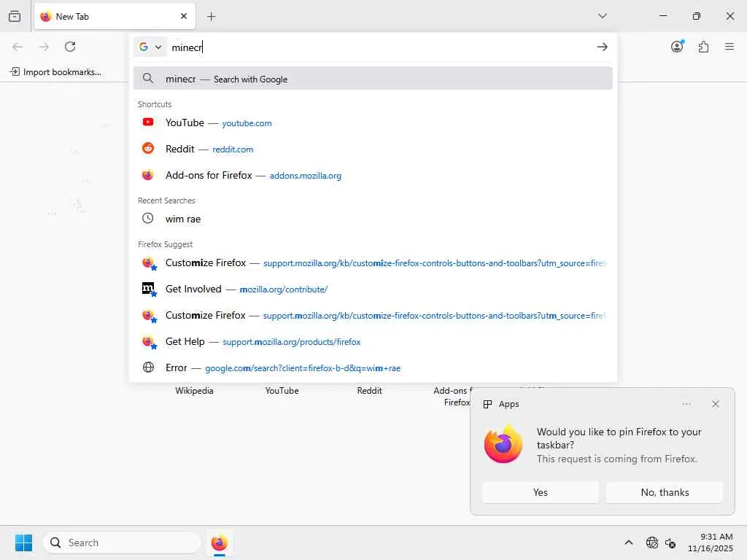Click the Reddit icon in Shortcuts
This screenshot has height=560, width=747.
click(x=148, y=149)
